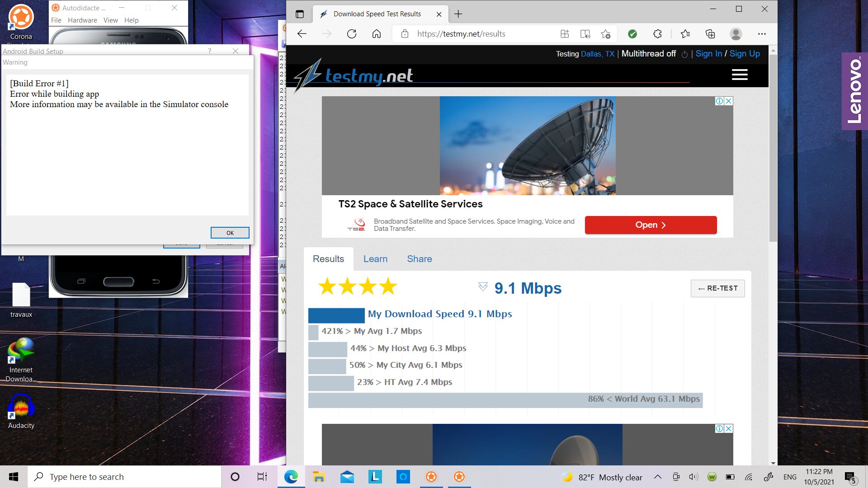Click add to favorites star icon
Screen dimensions: 868x488
606,34
